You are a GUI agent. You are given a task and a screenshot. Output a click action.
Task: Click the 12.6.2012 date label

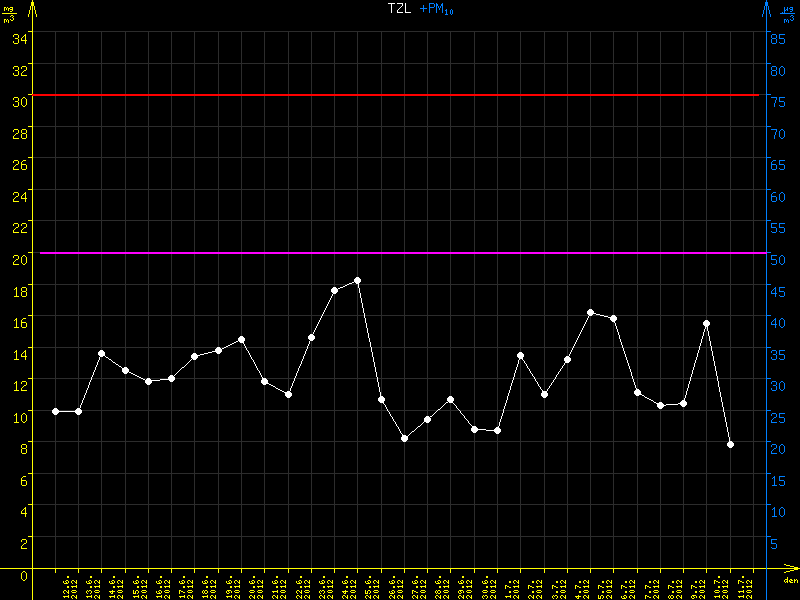click(69, 586)
